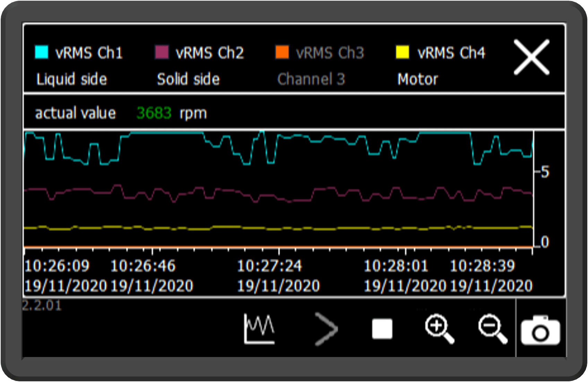This screenshot has height=382, width=588.
Task: Click the cyan vRMS Ch1 color swatch
Action: [x=42, y=52]
